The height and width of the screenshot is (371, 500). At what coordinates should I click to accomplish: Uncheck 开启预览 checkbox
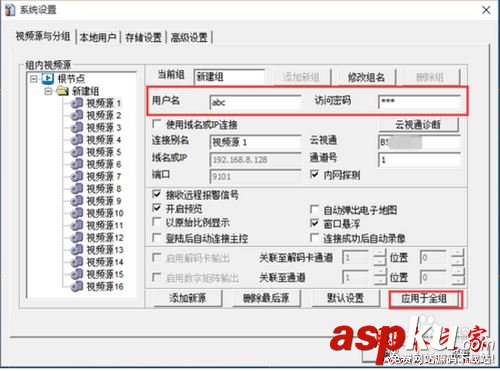[x=156, y=208]
